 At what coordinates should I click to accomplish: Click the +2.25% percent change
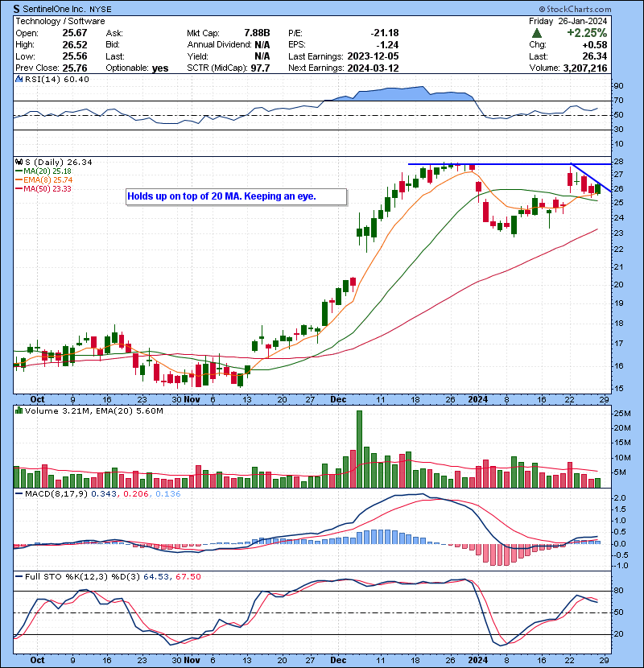tap(587, 33)
